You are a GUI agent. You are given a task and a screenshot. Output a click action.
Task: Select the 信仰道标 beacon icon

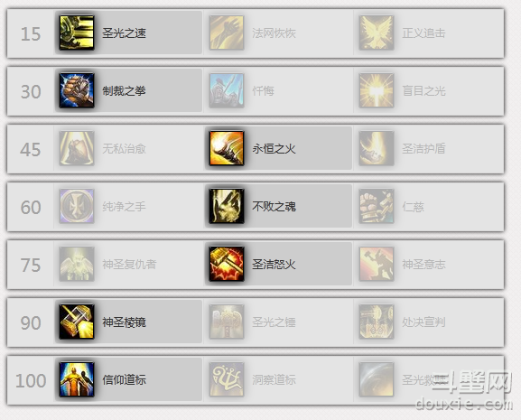[77, 379]
